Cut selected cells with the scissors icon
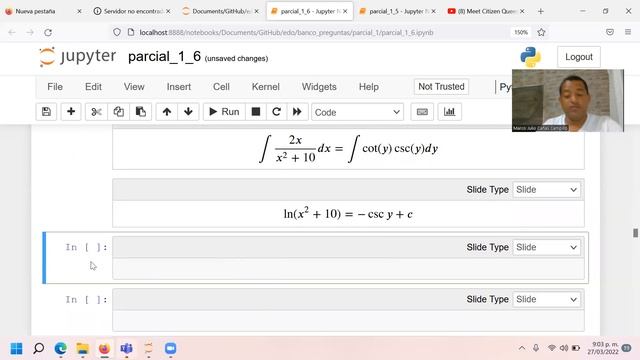This screenshot has height=360, width=640. pos(96,112)
